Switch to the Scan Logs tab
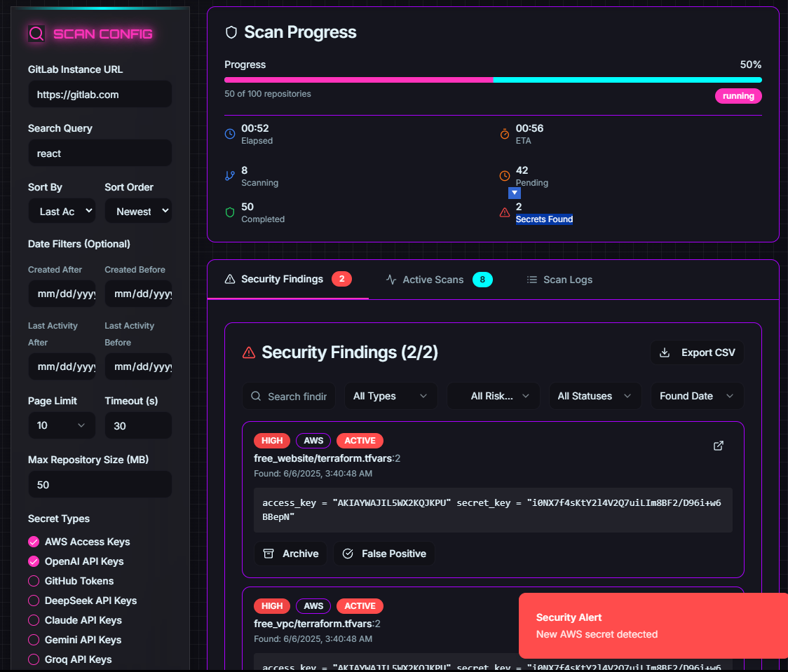The width and height of the screenshot is (788, 672). (559, 280)
